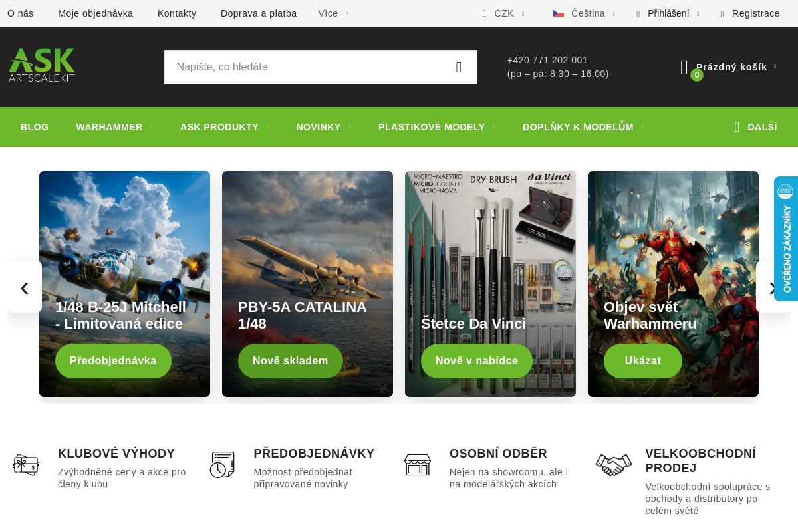Open the Warhammer menu category

point(114,127)
